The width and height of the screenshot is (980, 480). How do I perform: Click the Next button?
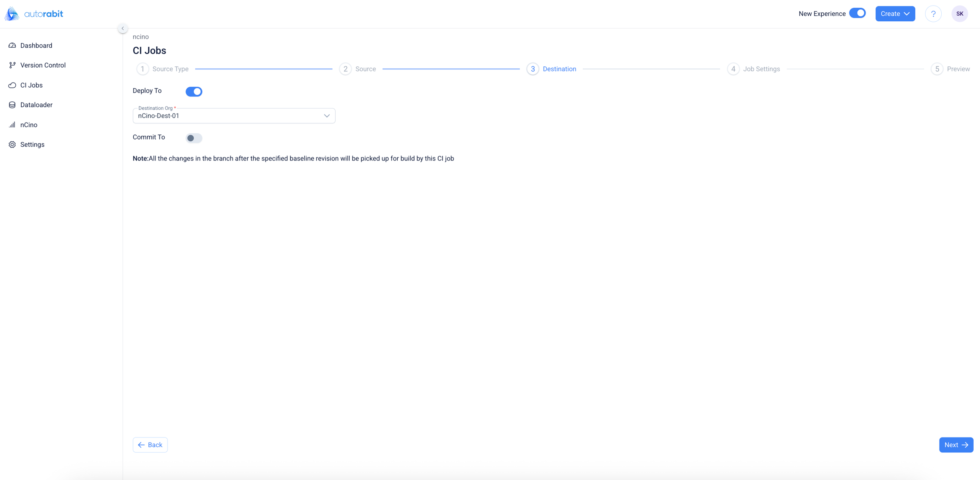[956, 445]
